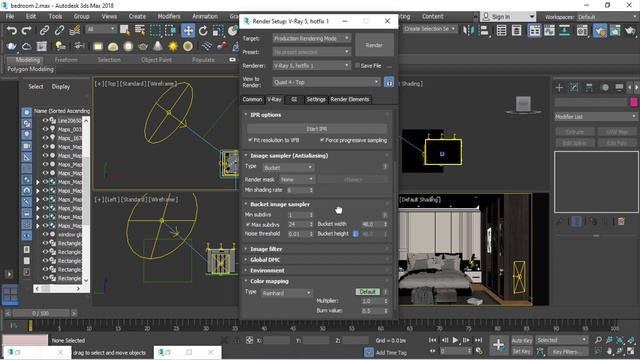Open the Animation menu
The image size is (640, 360).
click(x=205, y=16)
